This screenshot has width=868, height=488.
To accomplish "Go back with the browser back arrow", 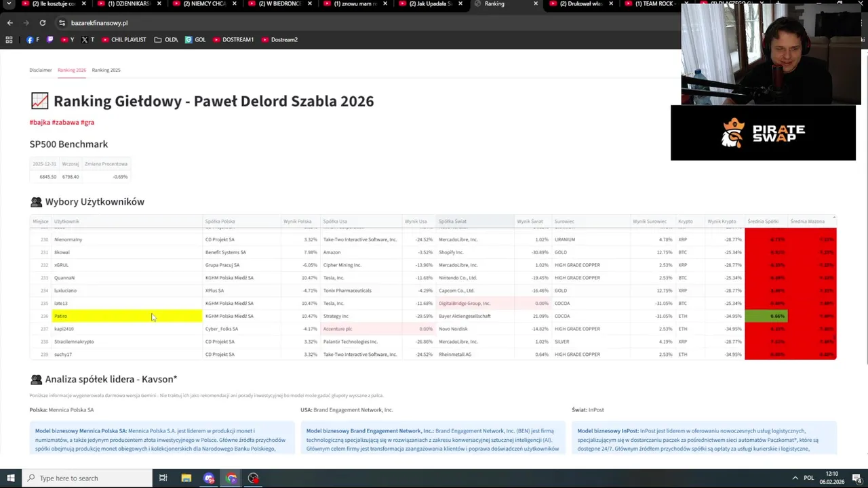I will point(9,22).
